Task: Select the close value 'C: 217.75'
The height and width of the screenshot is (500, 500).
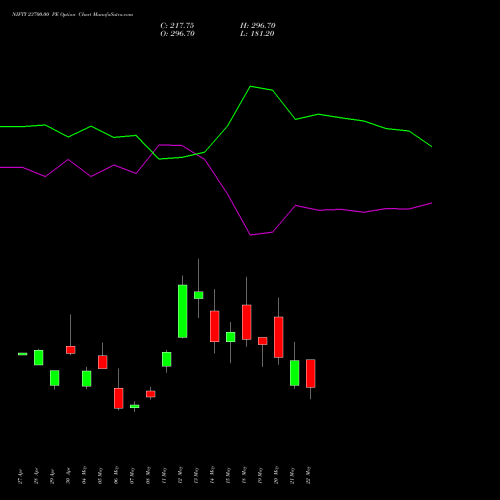Action: (177, 26)
